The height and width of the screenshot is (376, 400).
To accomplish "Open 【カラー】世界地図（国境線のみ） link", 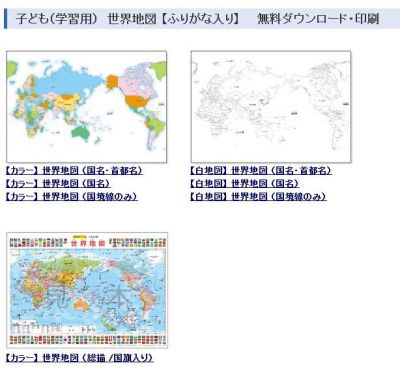I will 71,197.
